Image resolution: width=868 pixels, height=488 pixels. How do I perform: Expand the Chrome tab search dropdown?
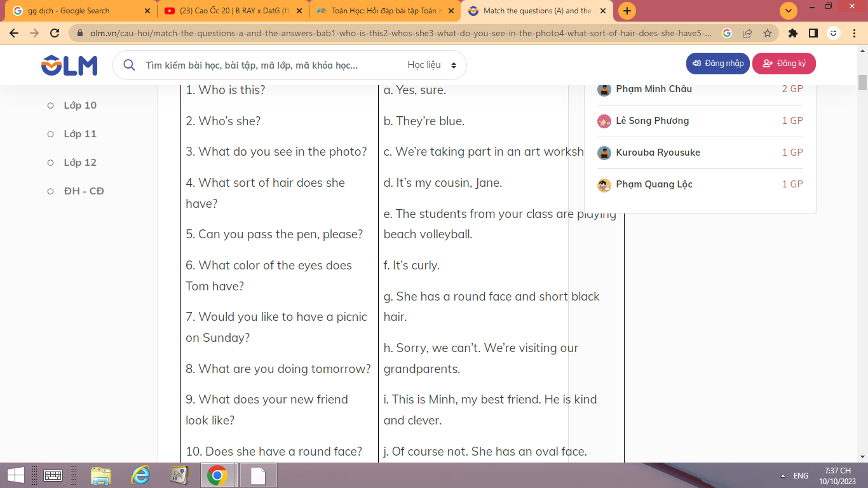[x=789, y=11]
